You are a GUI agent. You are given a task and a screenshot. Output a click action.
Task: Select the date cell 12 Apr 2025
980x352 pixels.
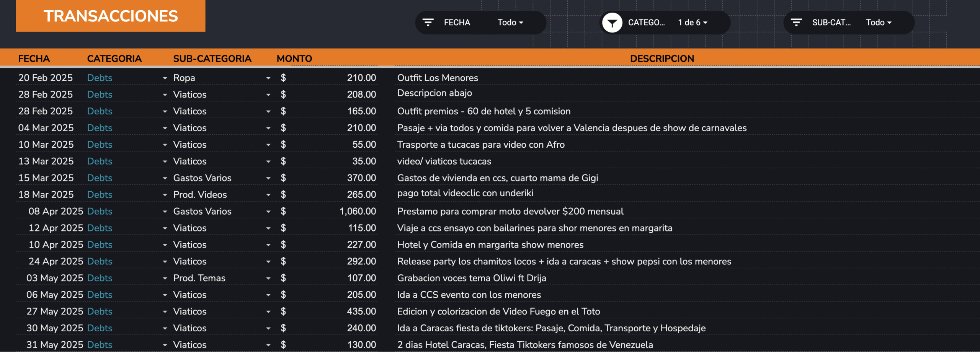[x=56, y=228]
